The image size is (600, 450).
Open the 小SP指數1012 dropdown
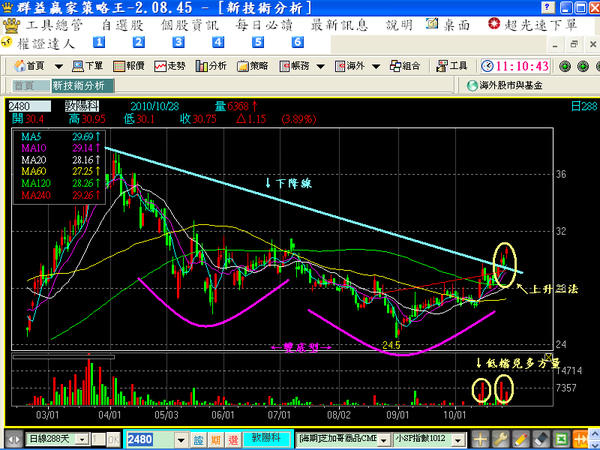[460, 440]
